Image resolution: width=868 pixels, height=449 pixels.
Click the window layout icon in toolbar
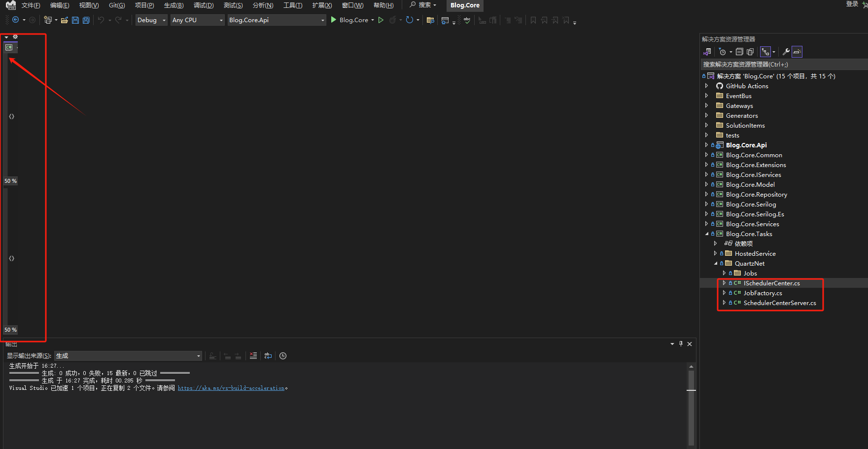[x=445, y=20]
